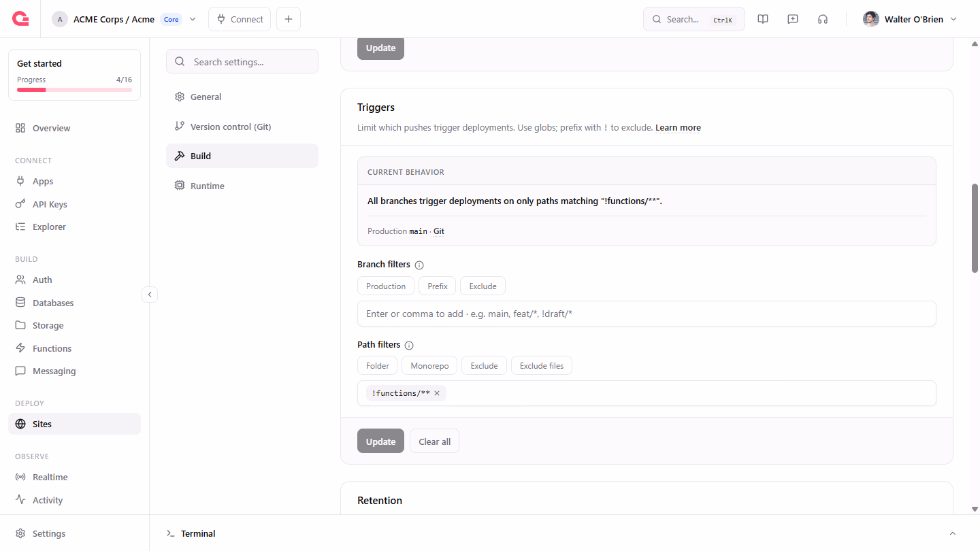Open Storage in the sidebar
The image size is (980, 551).
(74, 325)
